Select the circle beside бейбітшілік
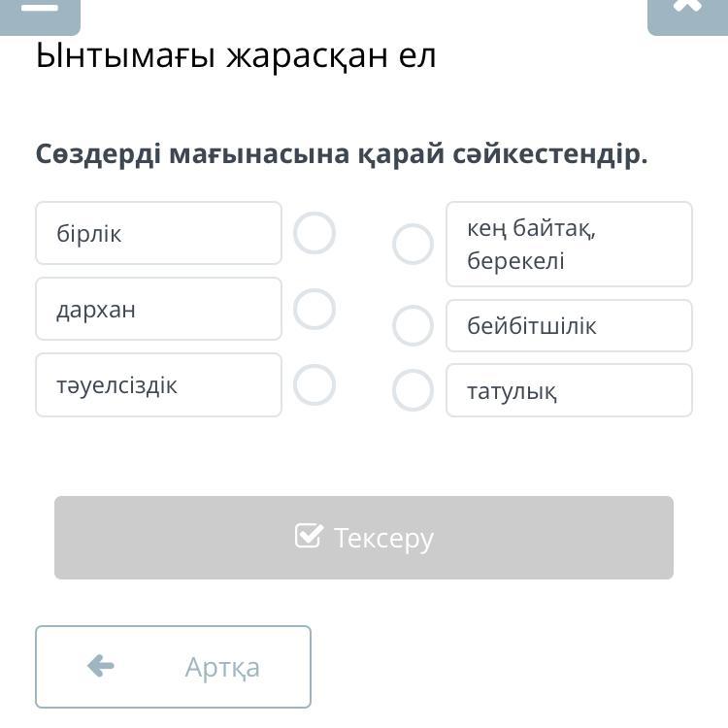 pos(413,326)
